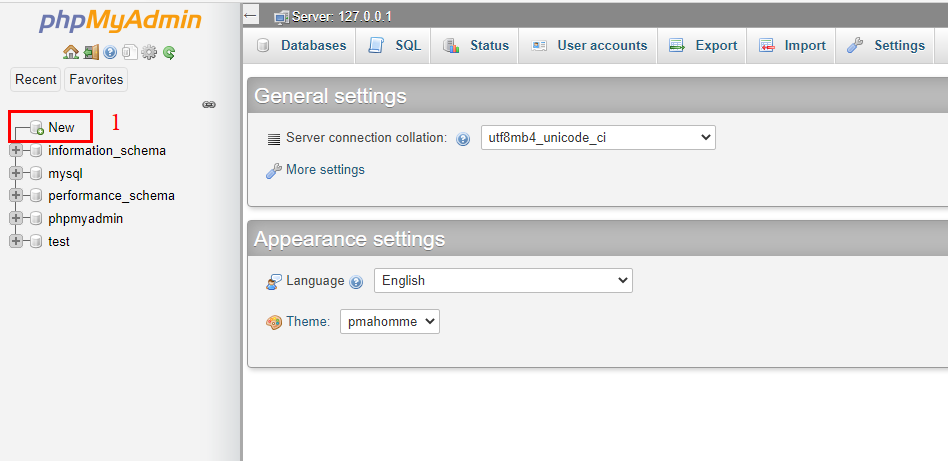
Task: Open the Language dropdown
Action: 503,281
